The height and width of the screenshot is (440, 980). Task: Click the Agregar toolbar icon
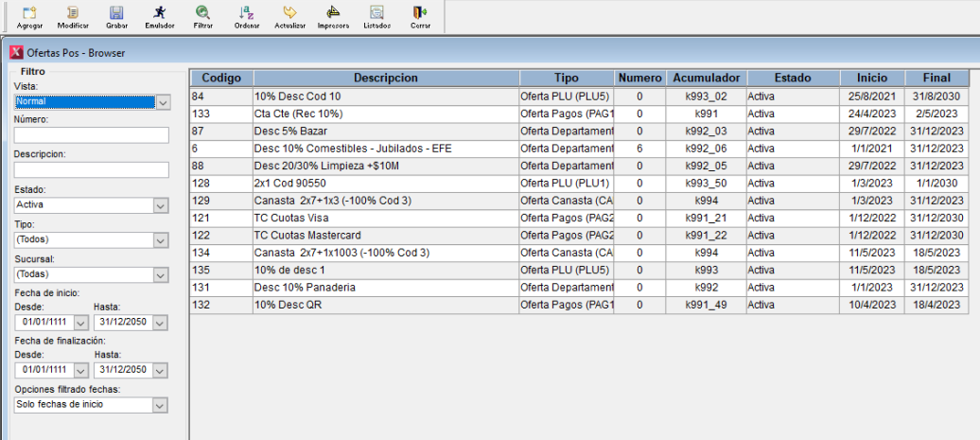tap(28, 14)
